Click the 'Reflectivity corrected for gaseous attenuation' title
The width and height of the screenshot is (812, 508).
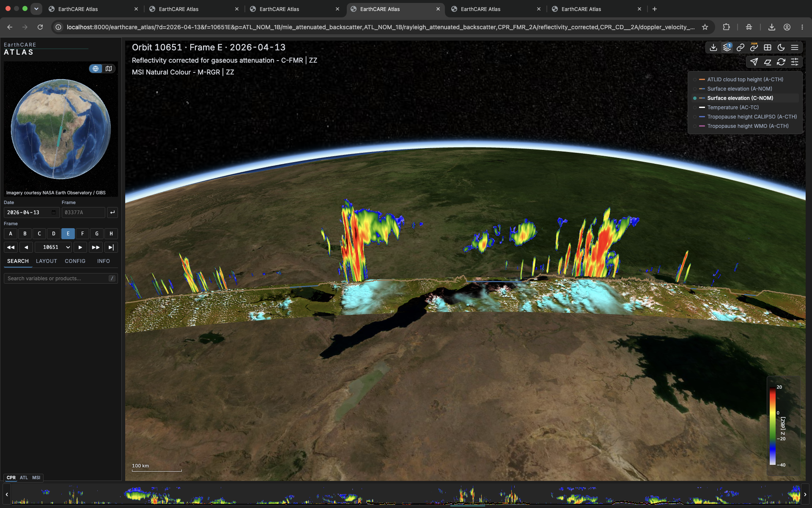(x=225, y=61)
